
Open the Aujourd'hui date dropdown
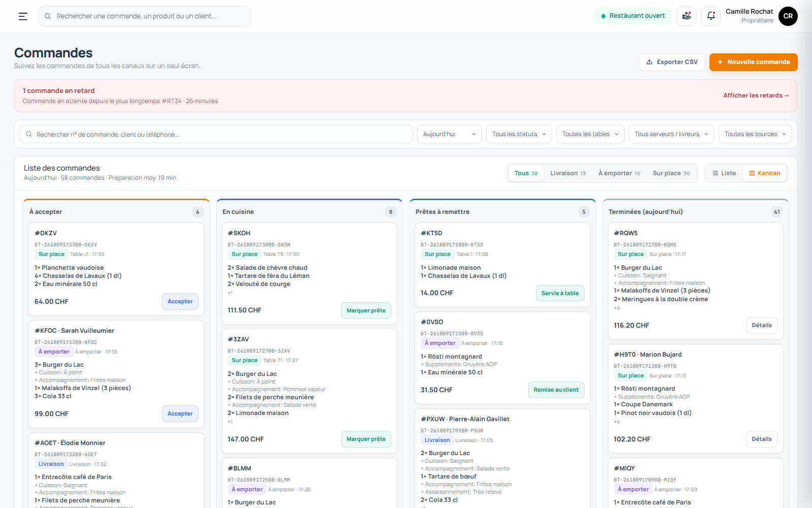pyautogui.click(x=449, y=134)
